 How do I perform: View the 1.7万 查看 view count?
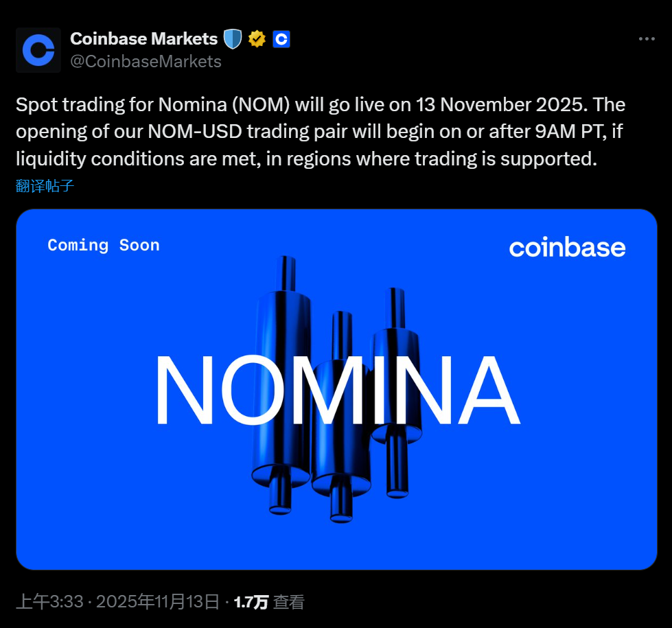tap(268, 602)
